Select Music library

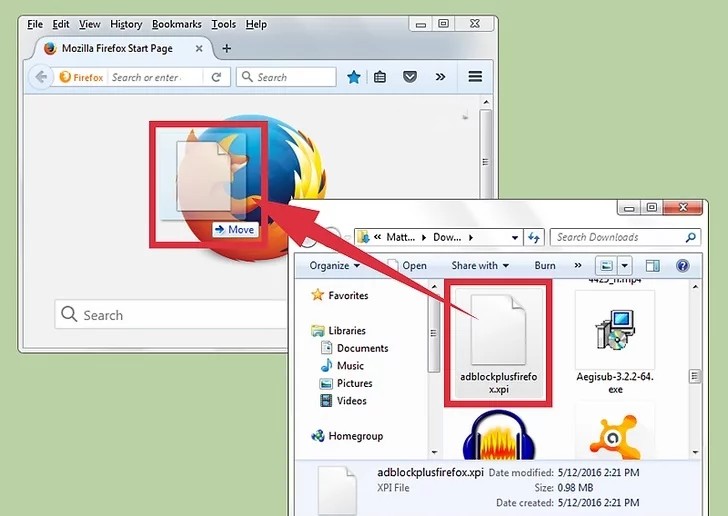343,366
